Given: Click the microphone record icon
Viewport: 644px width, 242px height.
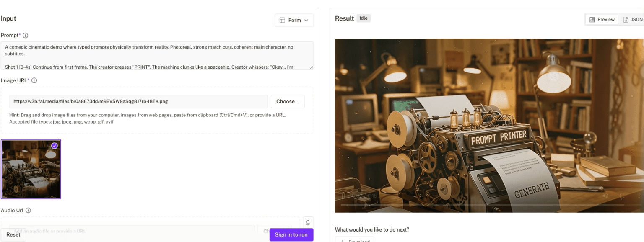Looking at the screenshot, I should point(308,223).
